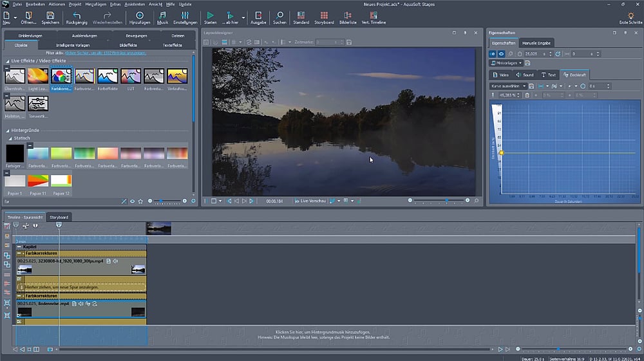Click the scissors split tool in timeline
644x361 pixels.
coord(26,226)
